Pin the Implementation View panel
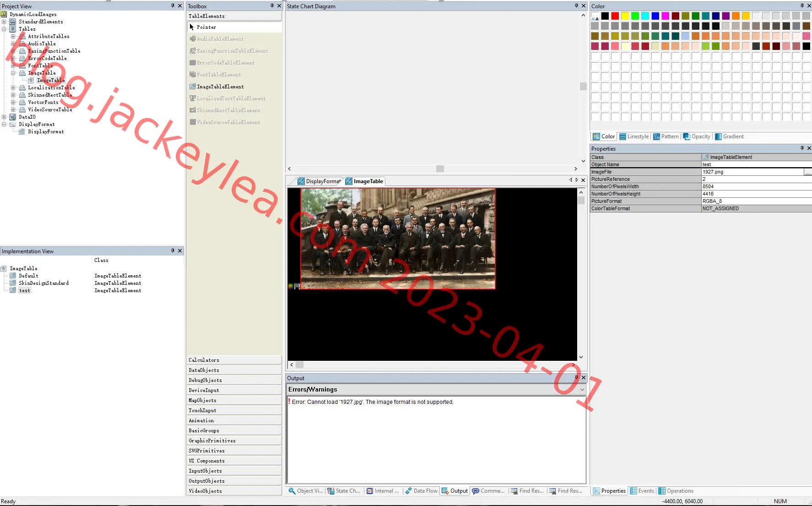Viewport: 812px width, 506px height. click(173, 251)
